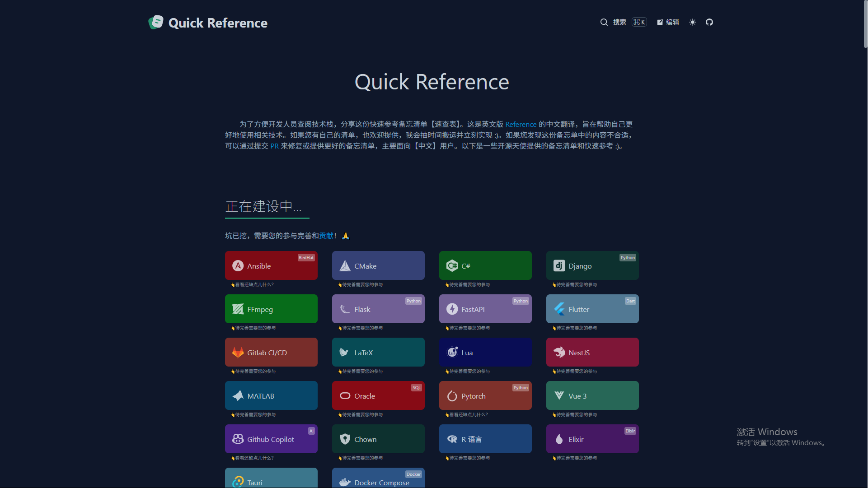This screenshot has height=488, width=868.
Task: Click the Flutter logo icon
Action: 559,309
